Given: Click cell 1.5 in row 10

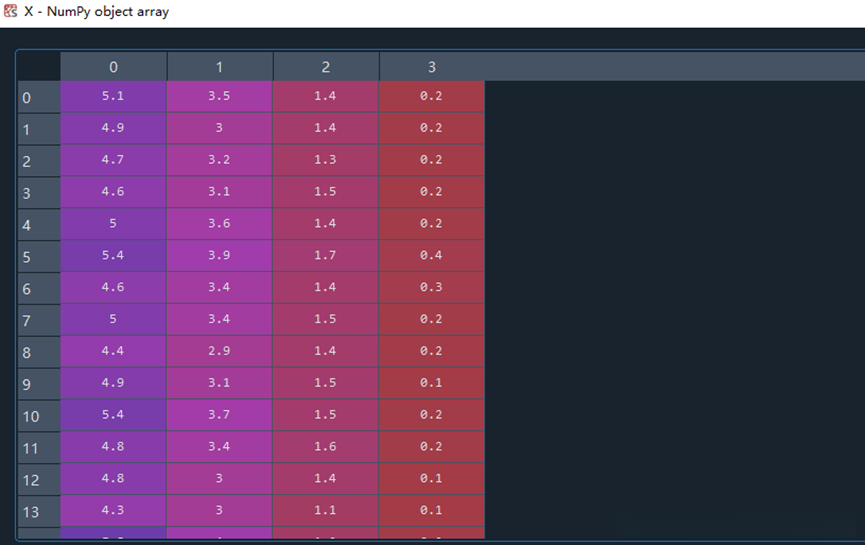Looking at the screenshot, I should tap(325, 415).
